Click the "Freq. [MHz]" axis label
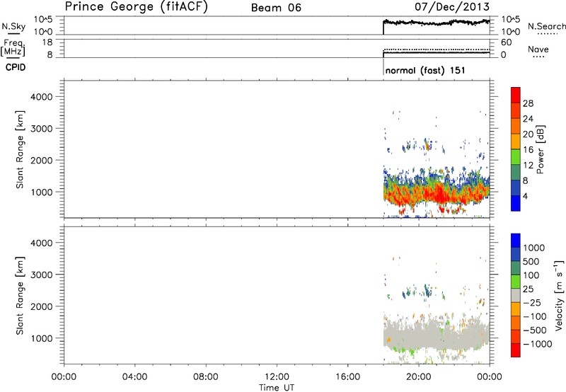 (13, 47)
